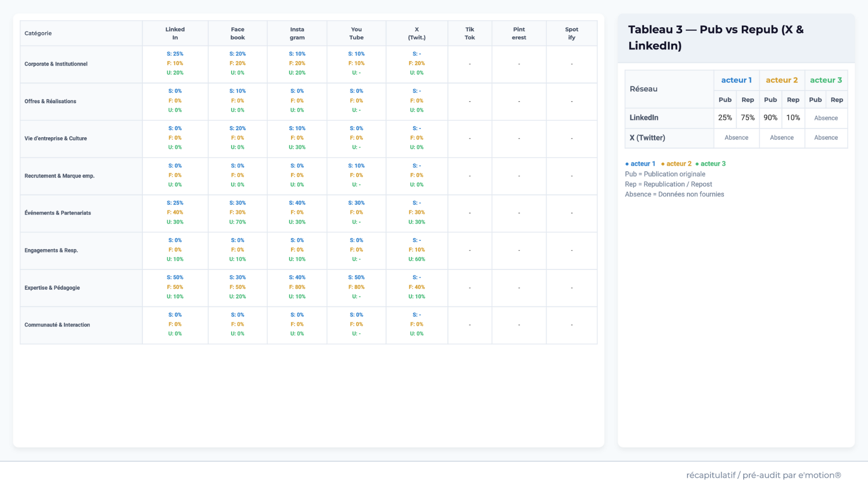Click the acteur 3 table header

click(826, 80)
